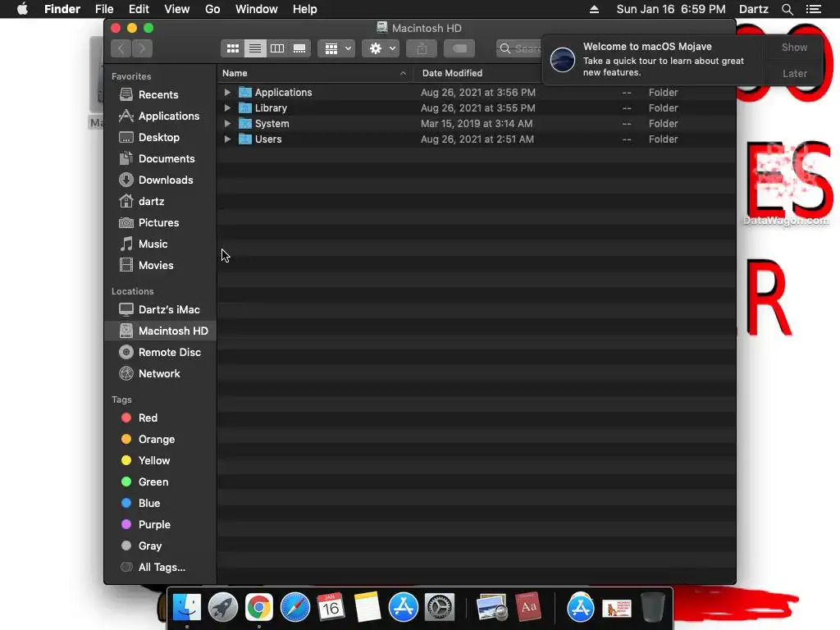Open Spotlight search in the menu bar
Viewport: 840px width, 630px height.
[787, 9]
